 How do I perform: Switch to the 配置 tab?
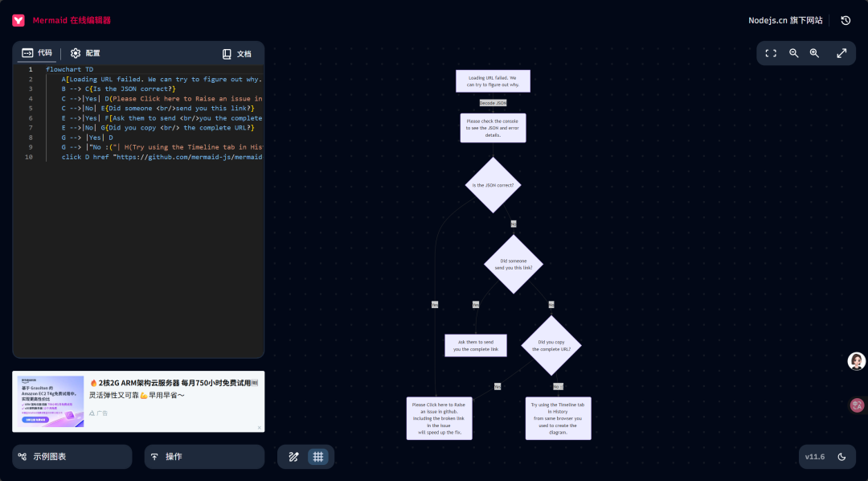pos(85,53)
